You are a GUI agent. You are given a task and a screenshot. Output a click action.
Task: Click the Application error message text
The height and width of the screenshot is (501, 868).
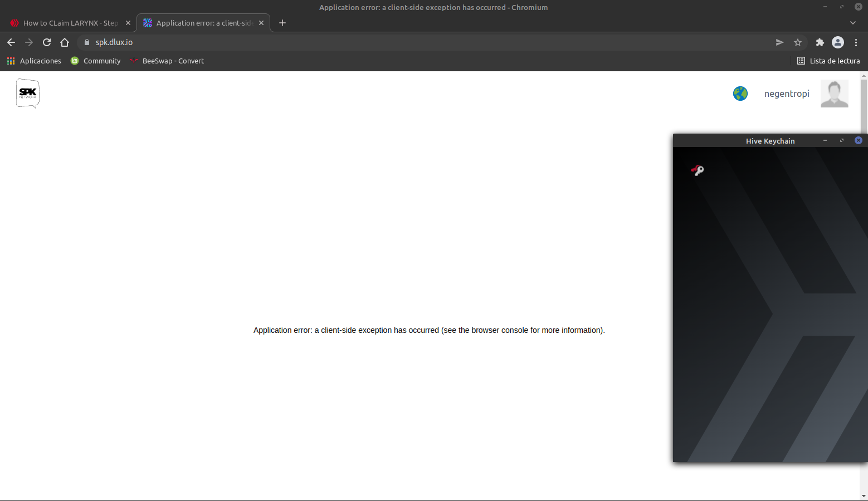[x=429, y=330]
